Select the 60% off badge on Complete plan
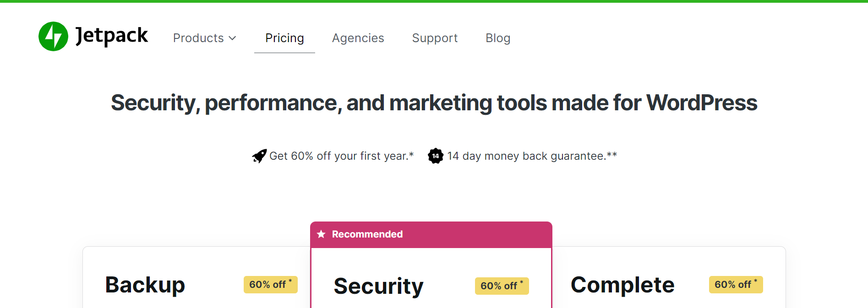 pos(735,284)
